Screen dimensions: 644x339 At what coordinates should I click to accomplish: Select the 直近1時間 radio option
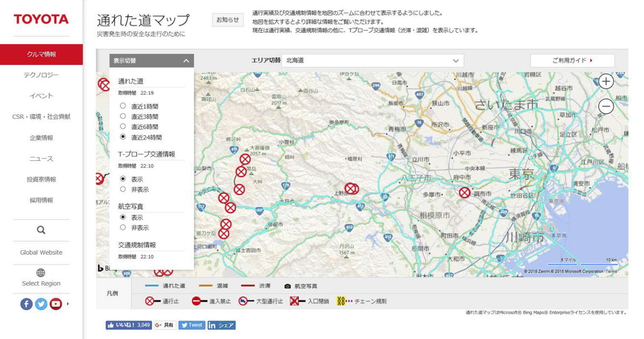click(x=123, y=106)
